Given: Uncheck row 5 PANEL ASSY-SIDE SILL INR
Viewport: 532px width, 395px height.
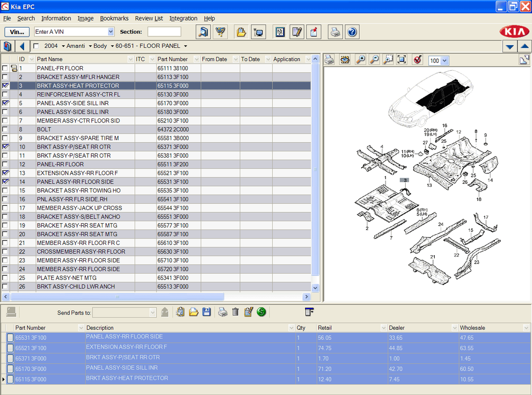Looking at the screenshot, I should click(5, 103).
